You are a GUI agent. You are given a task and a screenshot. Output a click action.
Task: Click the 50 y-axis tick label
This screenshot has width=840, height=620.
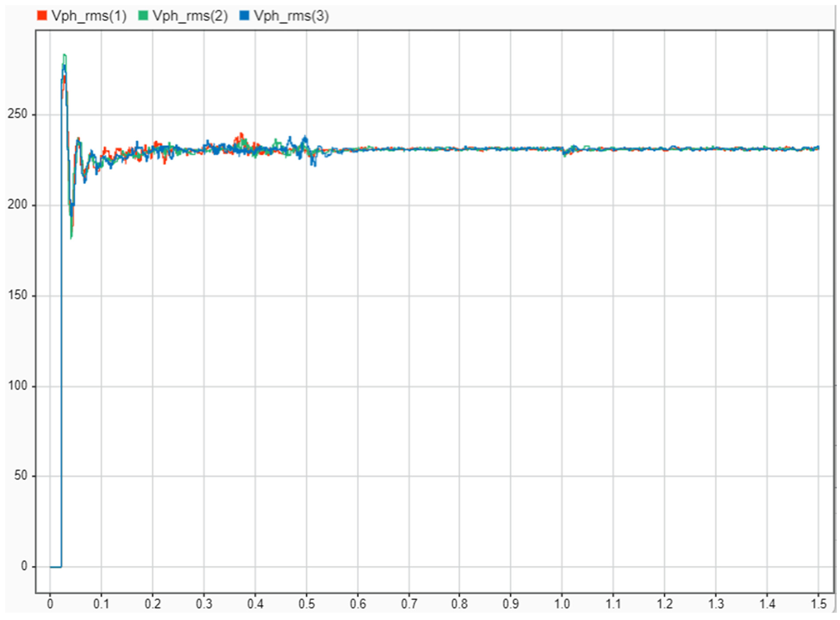click(20, 475)
